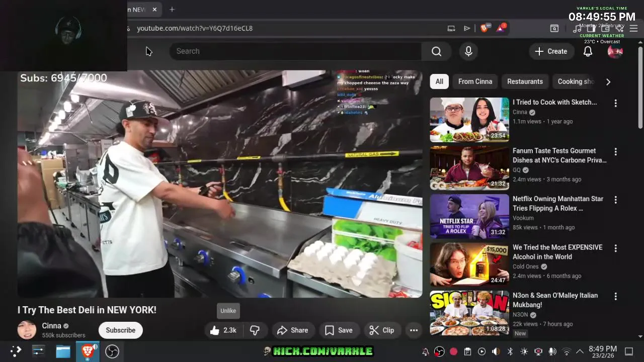Open a new browser tab with plus button
644x362 pixels.
(172, 10)
